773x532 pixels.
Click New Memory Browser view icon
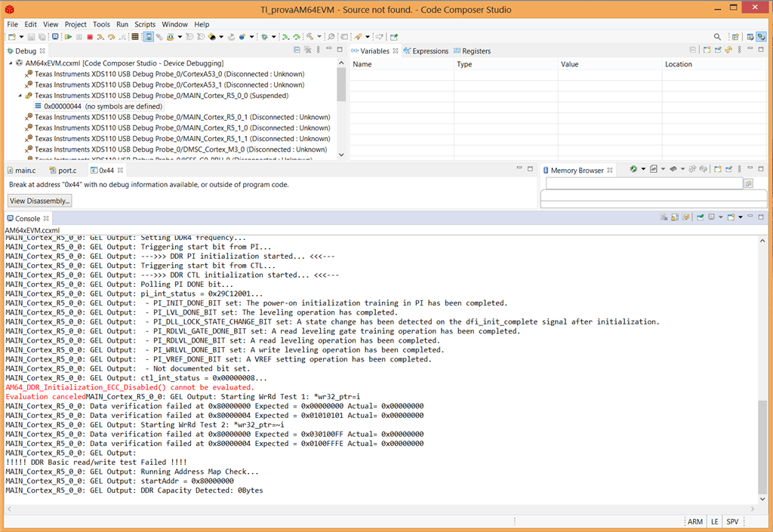click(718, 169)
